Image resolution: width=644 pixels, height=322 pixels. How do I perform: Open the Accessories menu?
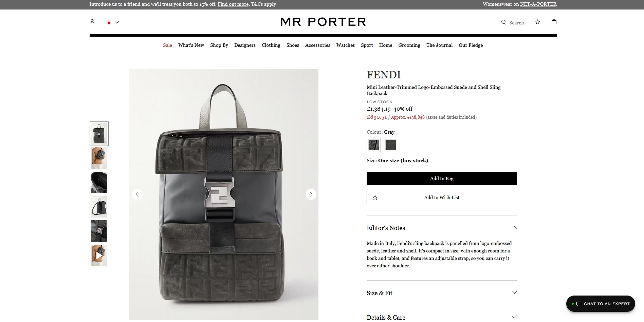point(317,45)
